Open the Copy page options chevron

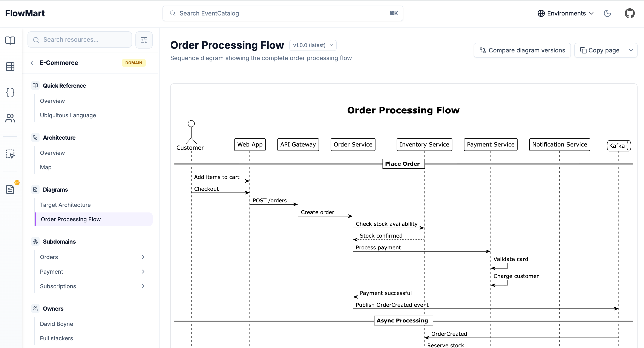pyautogui.click(x=631, y=50)
